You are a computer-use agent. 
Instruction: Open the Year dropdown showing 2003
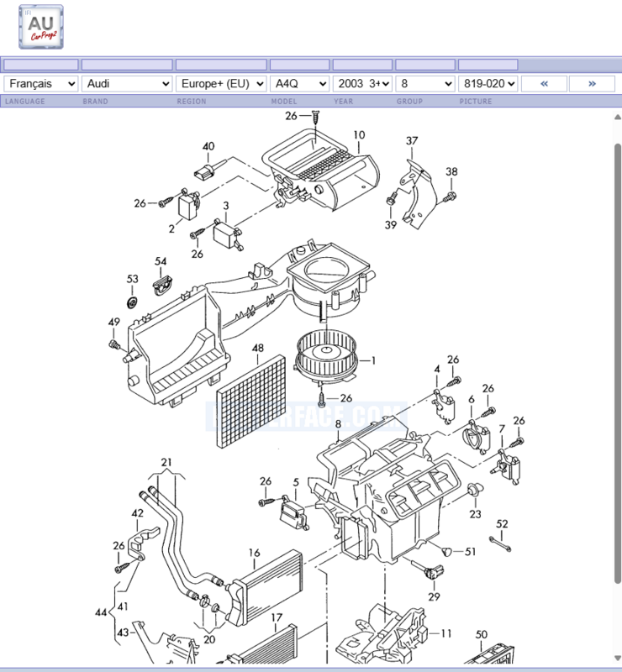[362, 83]
